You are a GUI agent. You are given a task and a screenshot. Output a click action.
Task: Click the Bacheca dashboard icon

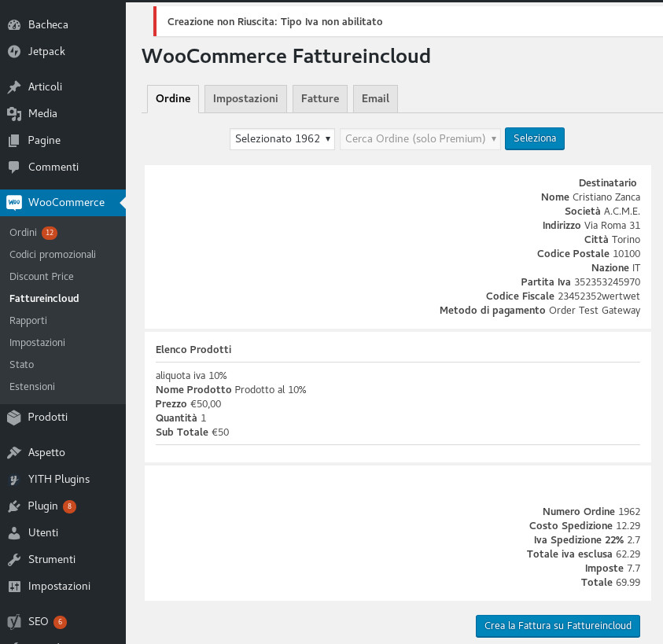[14, 25]
